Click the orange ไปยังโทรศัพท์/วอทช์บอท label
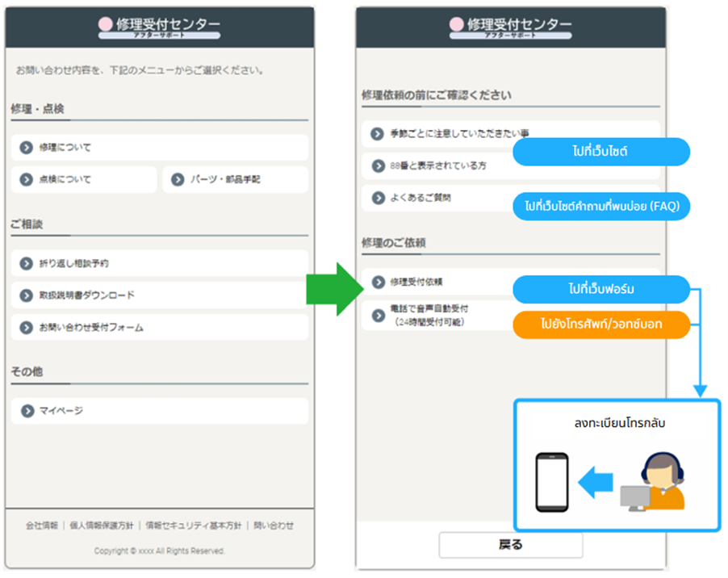 tap(601, 325)
